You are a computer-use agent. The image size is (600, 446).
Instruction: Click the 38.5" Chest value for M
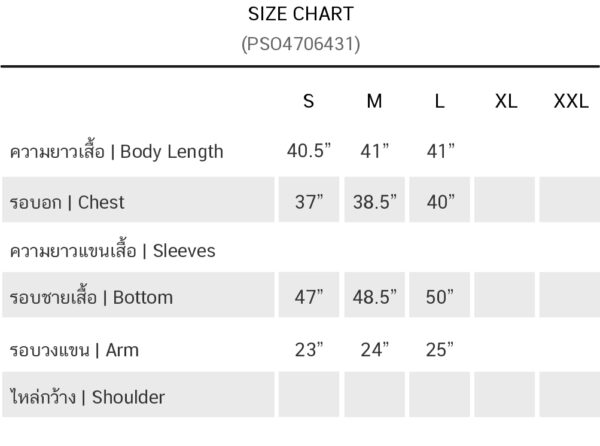point(375,202)
